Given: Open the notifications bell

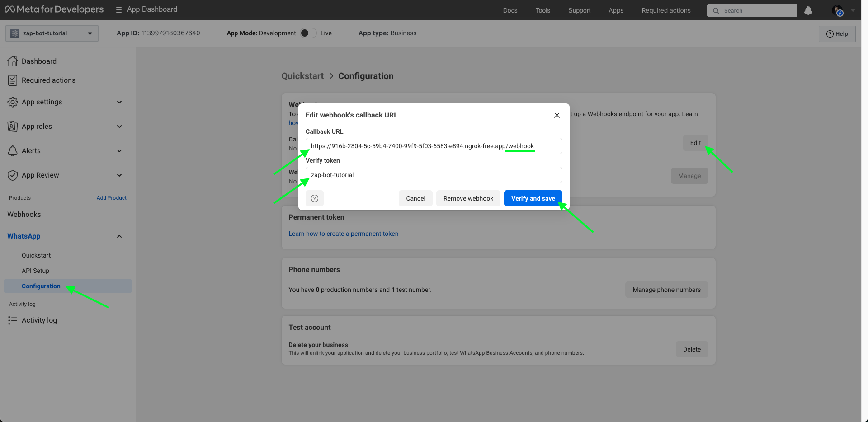Looking at the screenshot, I should pos(808,10).
